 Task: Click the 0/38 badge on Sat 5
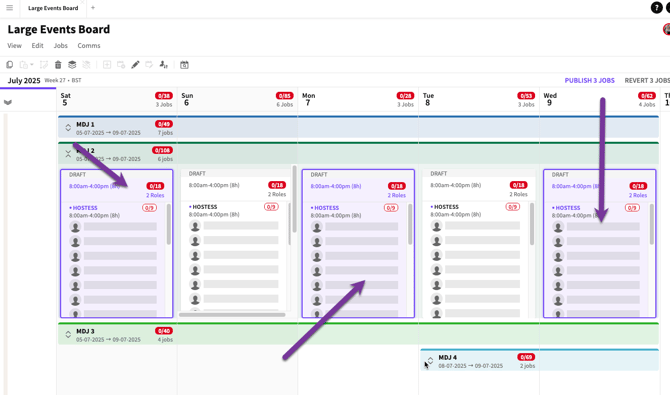point(164,96)
